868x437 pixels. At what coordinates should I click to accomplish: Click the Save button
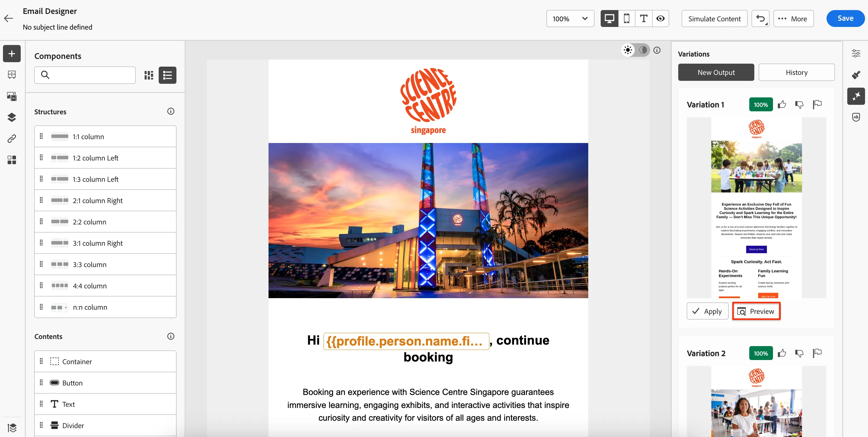tap(846, 19)
